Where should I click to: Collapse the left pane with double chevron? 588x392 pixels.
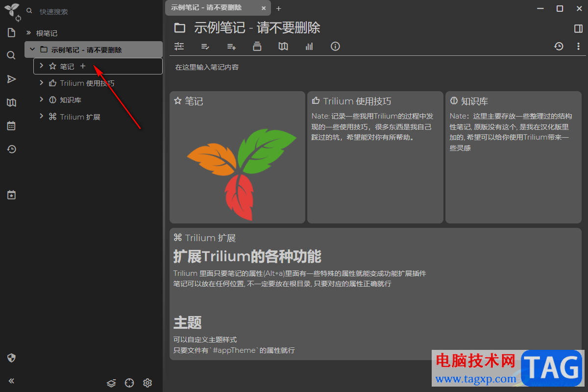click(x=11, y=381)
